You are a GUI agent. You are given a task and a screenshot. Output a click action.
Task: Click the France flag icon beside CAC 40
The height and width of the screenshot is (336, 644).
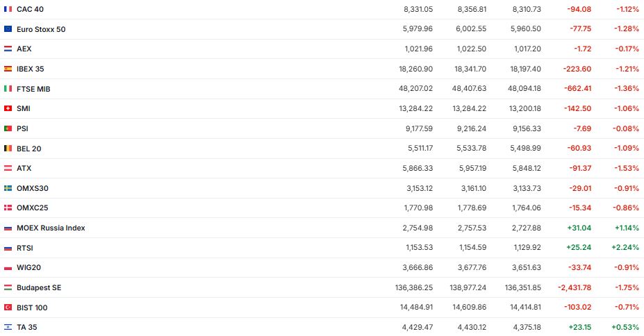coord(8,9)
